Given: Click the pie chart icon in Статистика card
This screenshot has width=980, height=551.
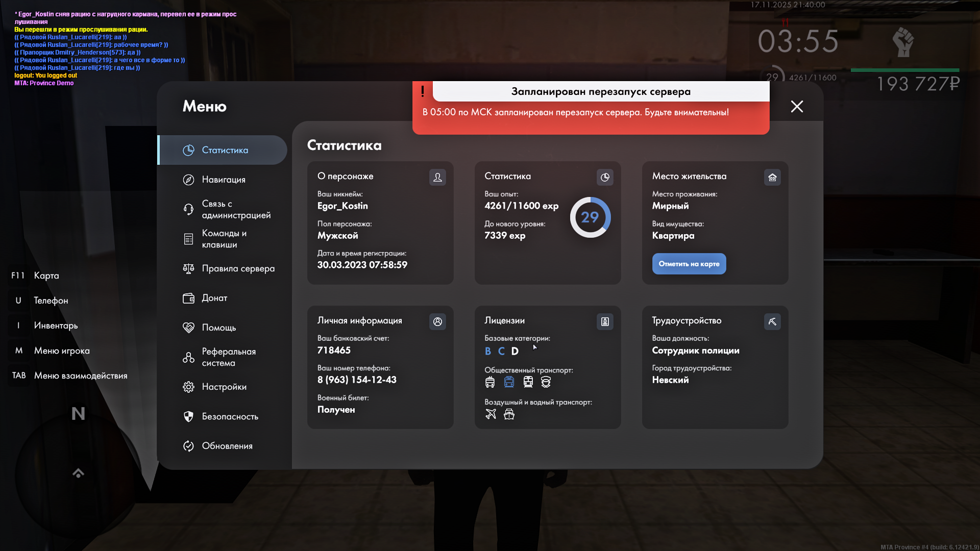Looking at the screenshot, I should click(605, 177).
